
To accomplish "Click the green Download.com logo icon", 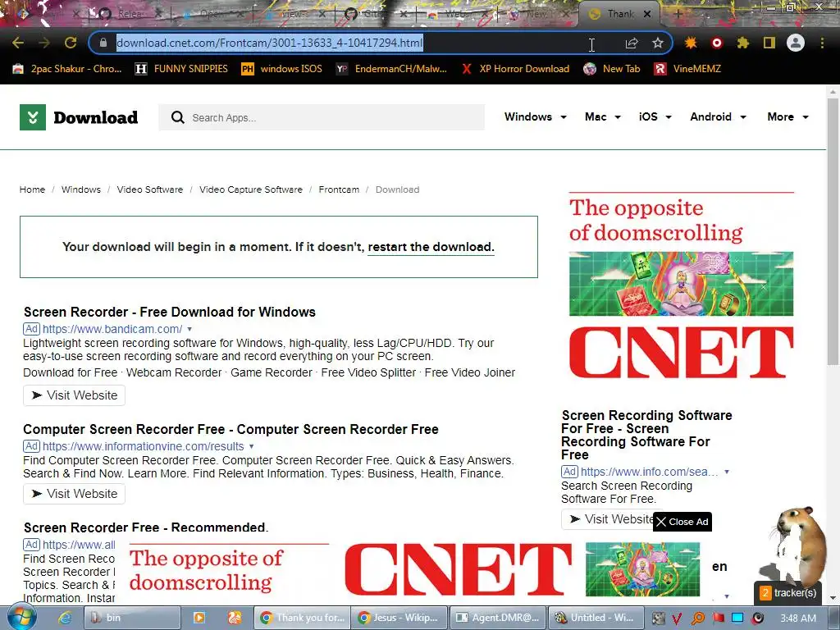I will [x=33, y=117].
